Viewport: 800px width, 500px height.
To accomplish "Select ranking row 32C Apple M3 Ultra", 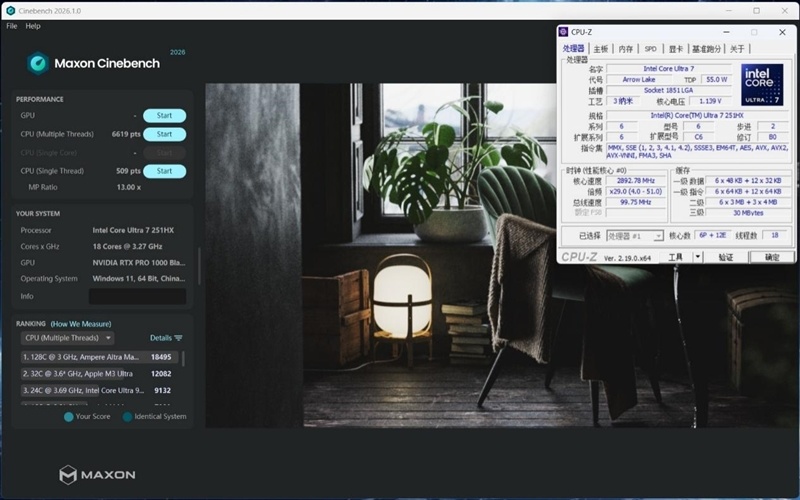I will pos(99,373).
